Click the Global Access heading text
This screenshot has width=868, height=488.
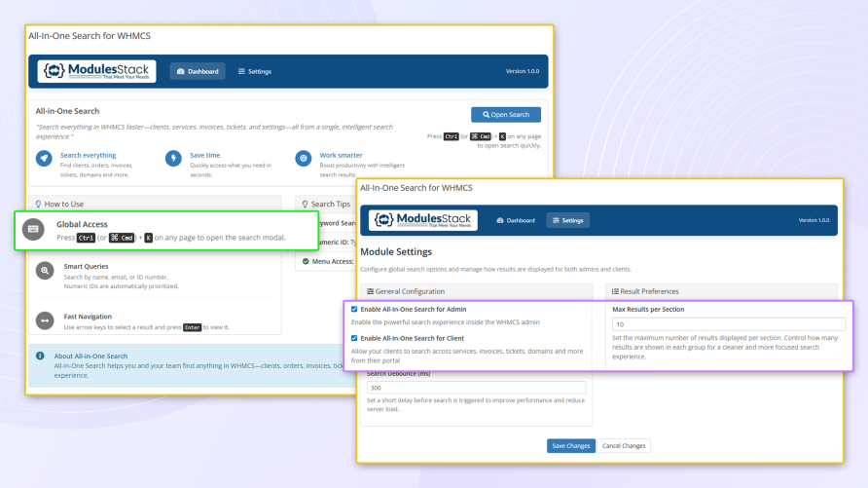82,224
